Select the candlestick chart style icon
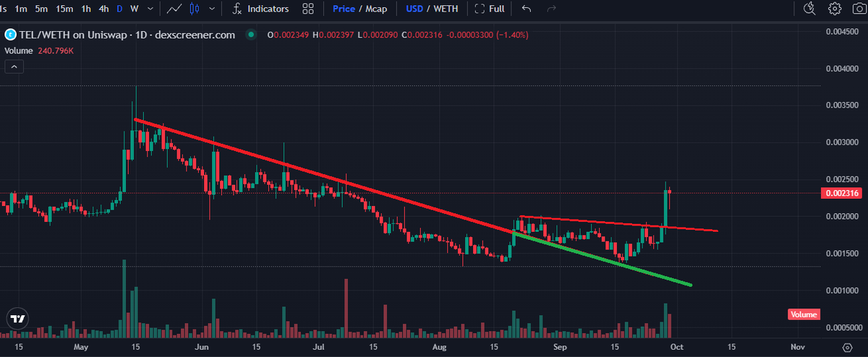868x357 pixels. coord(193,9)
